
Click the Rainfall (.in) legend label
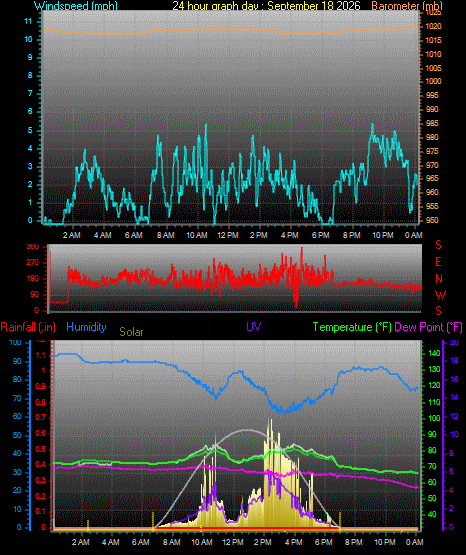click(x=28, y=327)
